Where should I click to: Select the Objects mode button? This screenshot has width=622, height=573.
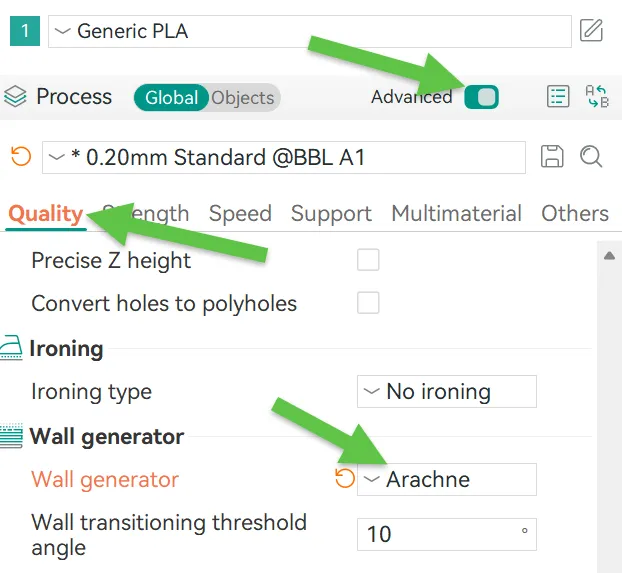(x=243, y=97)
